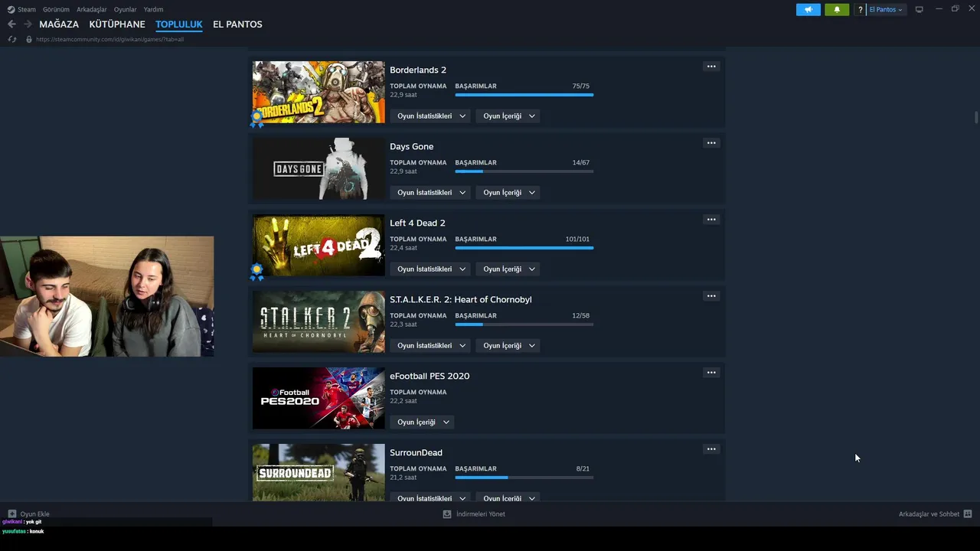Screen dimensions: 980x551
Task: Click Days Gone achievements progress bar 14/67
Action: [x=524, y=171]
